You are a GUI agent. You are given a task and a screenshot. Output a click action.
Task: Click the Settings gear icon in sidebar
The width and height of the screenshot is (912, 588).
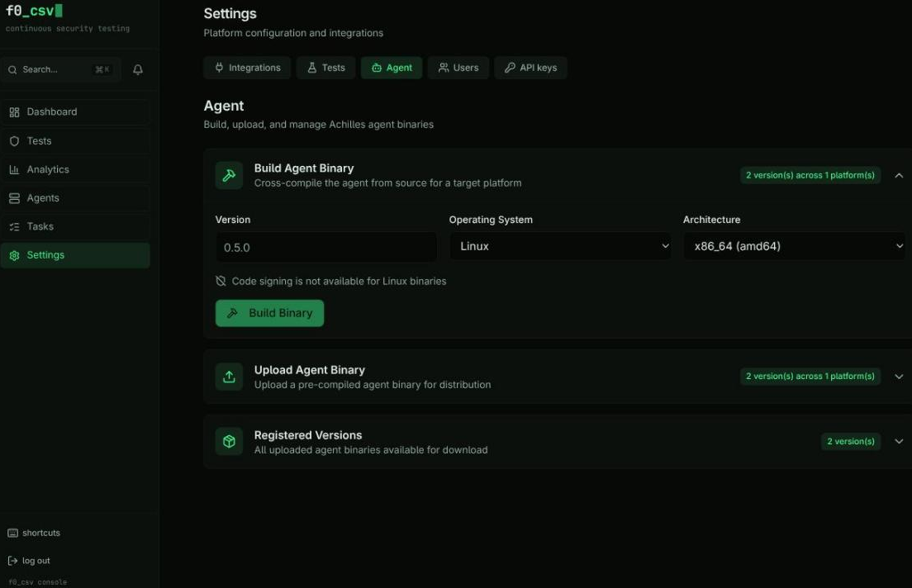pyautogui.click(x=15, y=255)
